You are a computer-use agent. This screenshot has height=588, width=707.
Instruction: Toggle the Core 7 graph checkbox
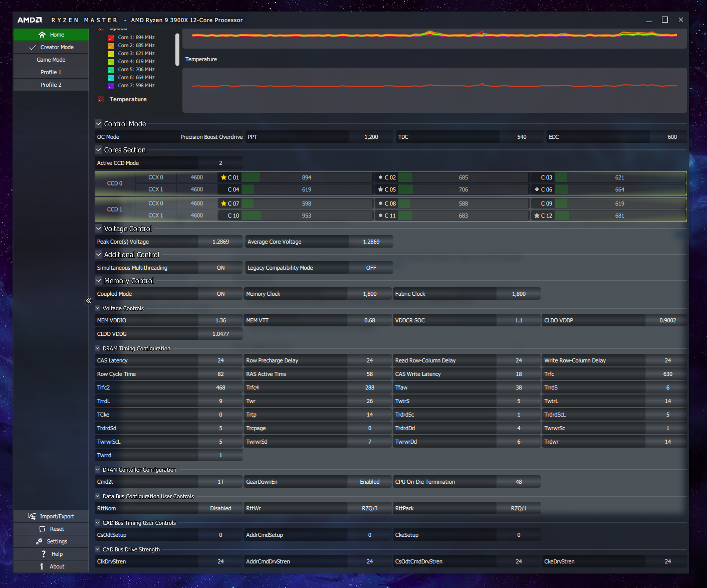(x=111, y=86)
